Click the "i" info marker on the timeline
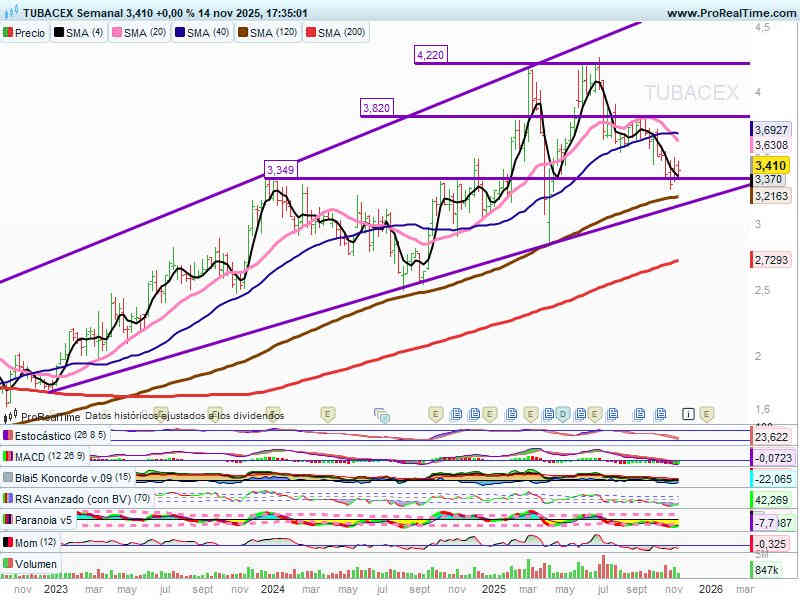 click(x=688, y=413)
